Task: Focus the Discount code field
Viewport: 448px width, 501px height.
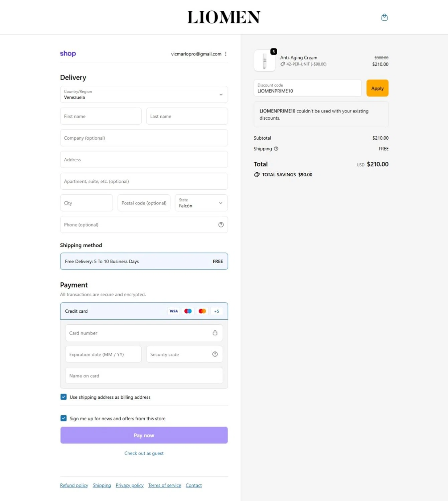Action: point(308,88)
